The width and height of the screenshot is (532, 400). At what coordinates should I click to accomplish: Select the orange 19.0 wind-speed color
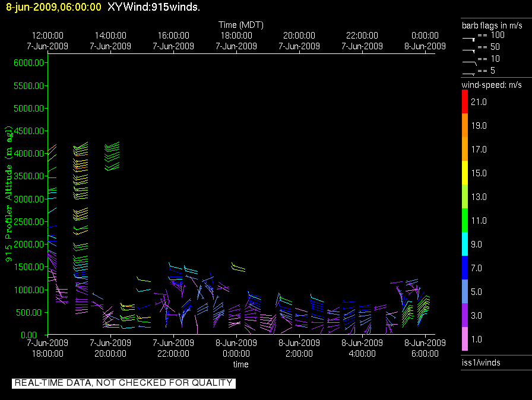point(465,126)
